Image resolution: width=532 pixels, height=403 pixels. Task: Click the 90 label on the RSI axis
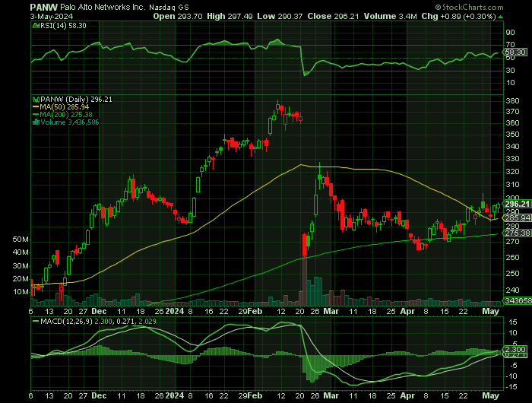(510, 33)
